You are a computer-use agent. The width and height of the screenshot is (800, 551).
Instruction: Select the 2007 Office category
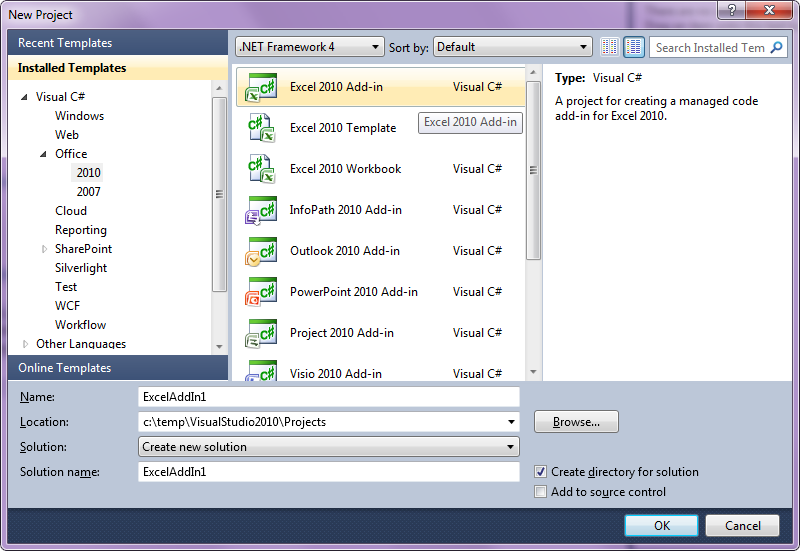coord(88,192)
